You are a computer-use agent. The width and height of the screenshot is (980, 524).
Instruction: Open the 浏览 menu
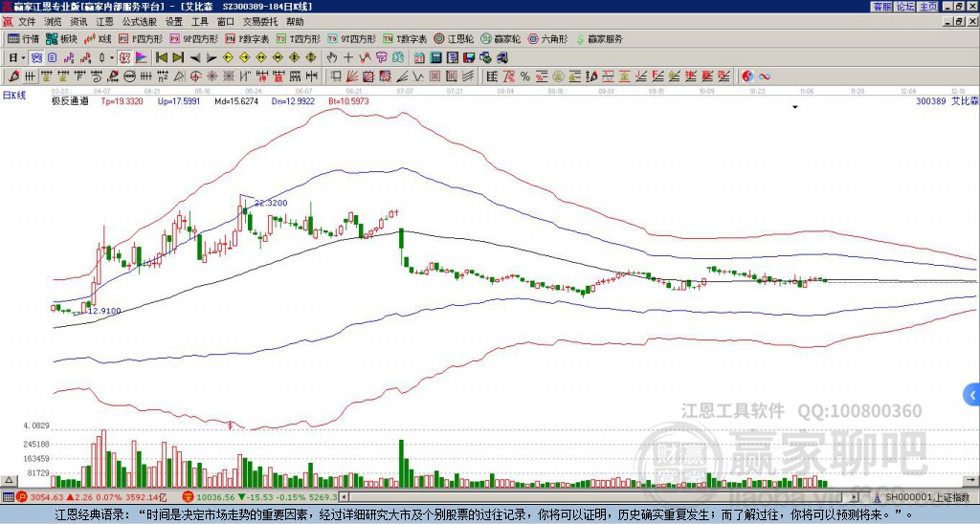tap(53, 22)
